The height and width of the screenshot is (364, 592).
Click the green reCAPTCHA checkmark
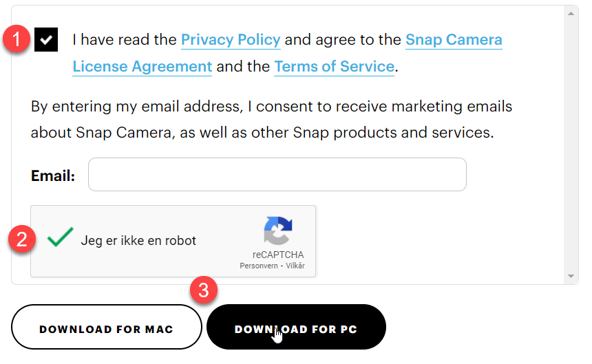(61, 238)
